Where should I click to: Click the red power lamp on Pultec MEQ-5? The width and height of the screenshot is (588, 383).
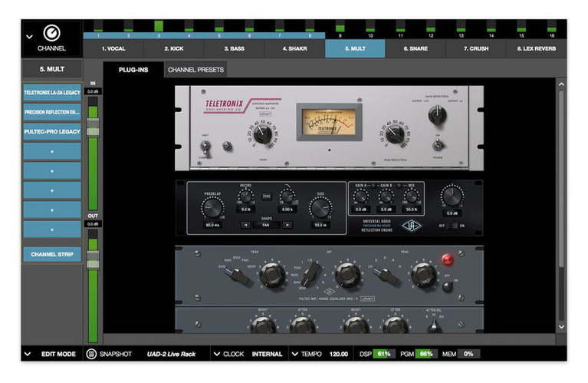tap(448, 259)
